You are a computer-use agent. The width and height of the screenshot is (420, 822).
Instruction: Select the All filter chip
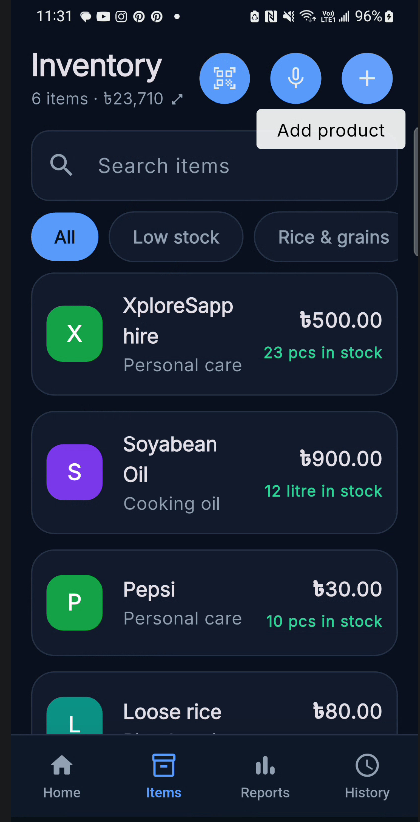64,237
